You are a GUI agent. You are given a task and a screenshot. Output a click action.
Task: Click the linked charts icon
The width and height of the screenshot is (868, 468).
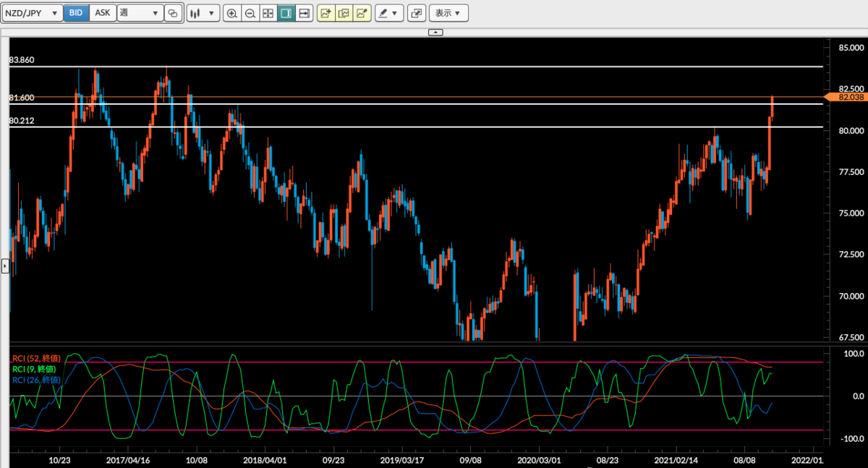pos(174,13)
